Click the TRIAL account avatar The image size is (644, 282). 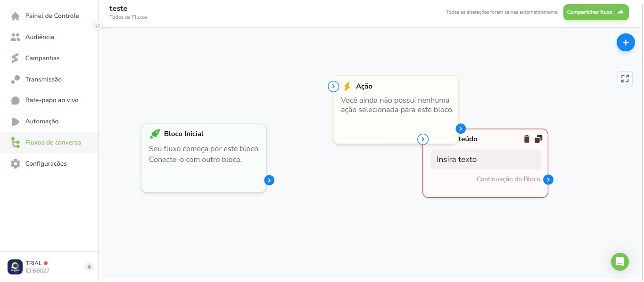click(x=15, y=267)
